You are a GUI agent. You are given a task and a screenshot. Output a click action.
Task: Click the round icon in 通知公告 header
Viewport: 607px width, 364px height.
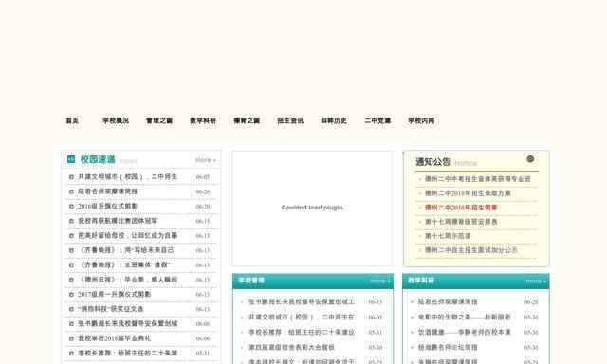tap(530, 158)
